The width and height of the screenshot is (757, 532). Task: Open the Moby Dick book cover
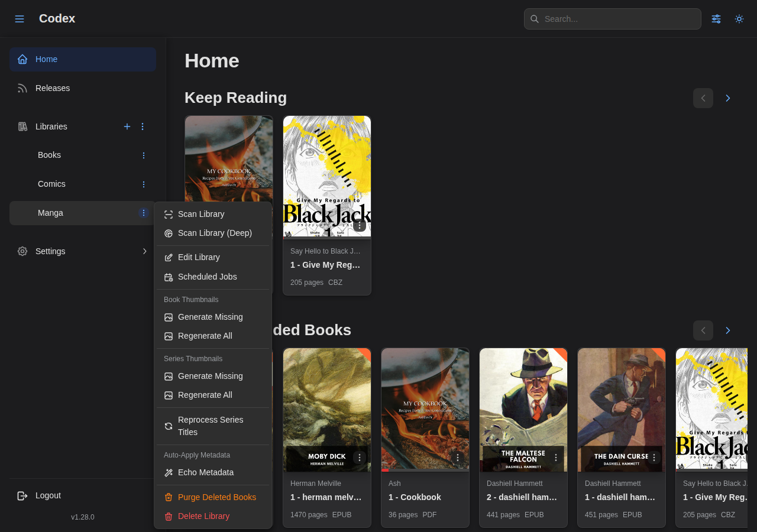pyautogui.click(x=327, y=410)
